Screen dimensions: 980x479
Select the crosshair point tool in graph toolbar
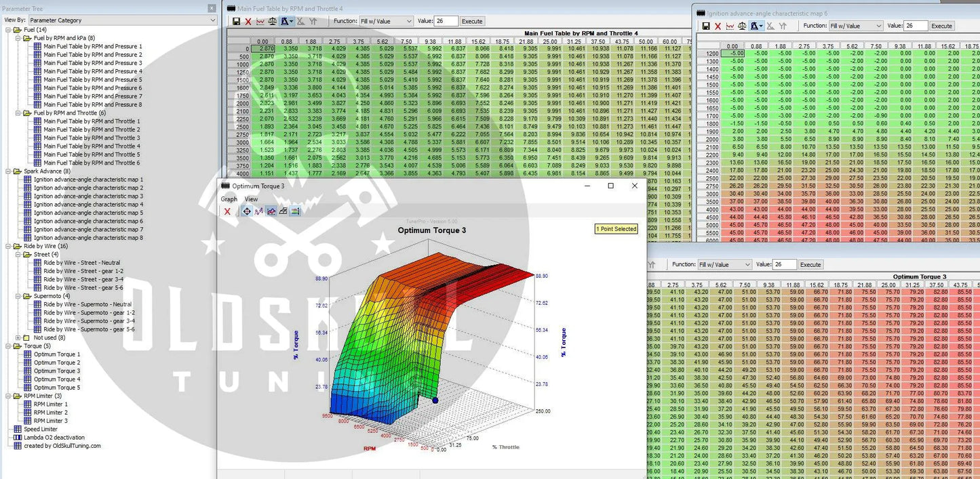tap(247, 211)
